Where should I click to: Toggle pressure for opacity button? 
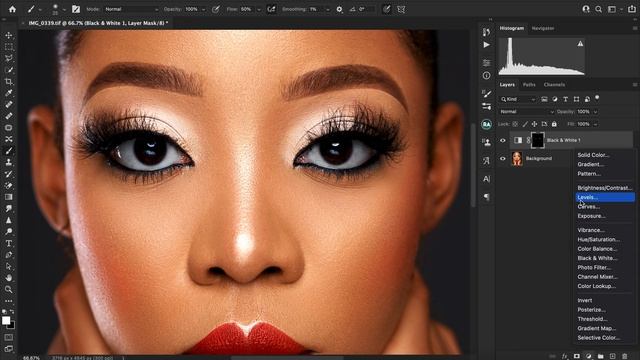(x=216, y=9)
